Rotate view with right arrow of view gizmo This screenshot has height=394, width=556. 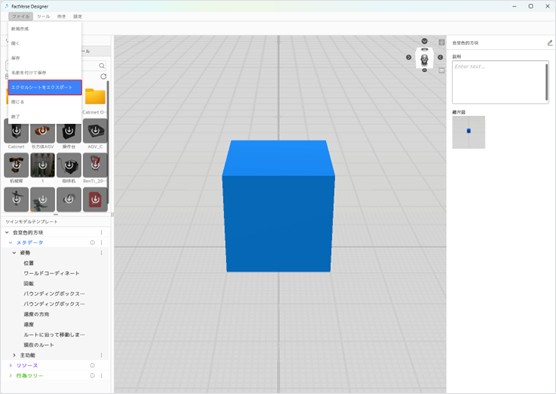coord(440,57)
